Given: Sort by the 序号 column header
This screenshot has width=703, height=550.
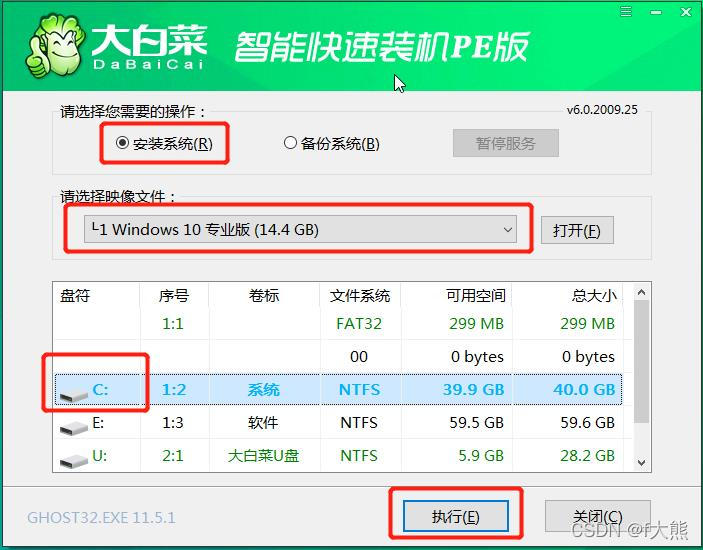Looking at the screenshot, I should coord(174,295).
